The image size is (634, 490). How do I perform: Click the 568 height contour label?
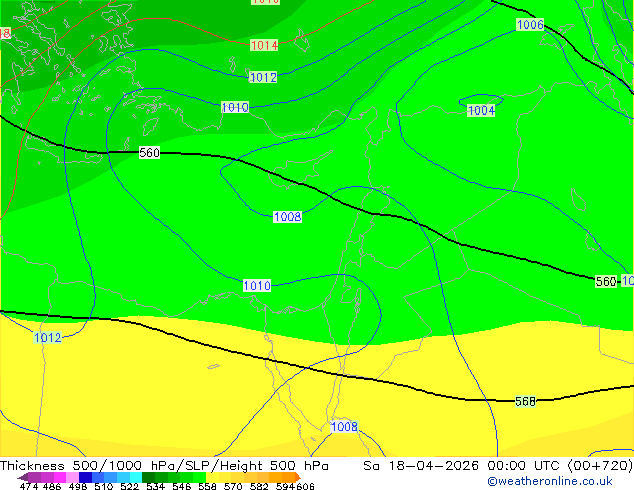[x=525, y=401]
